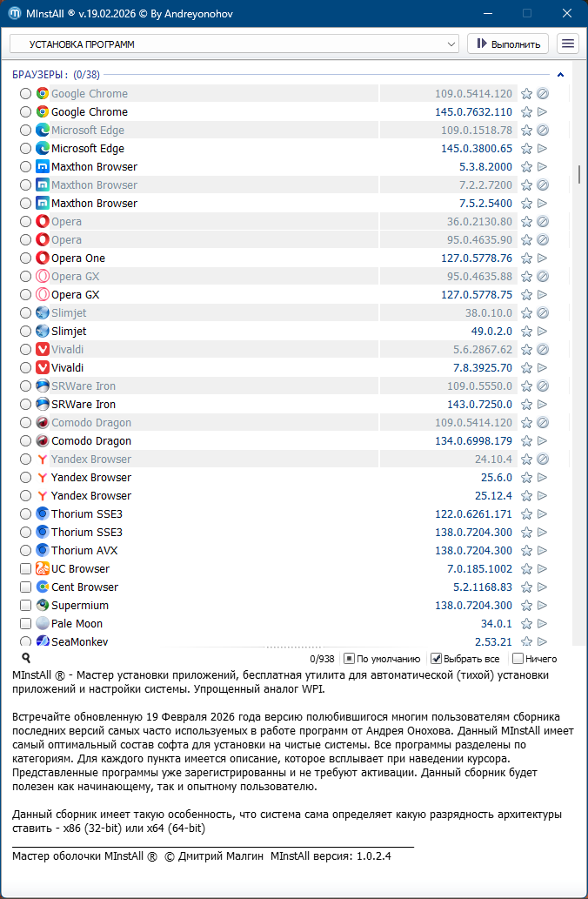Select Slimjet 49.0.2.0 radio button
This screenshot has height=899, width=588.
click(x=26, y=332)
